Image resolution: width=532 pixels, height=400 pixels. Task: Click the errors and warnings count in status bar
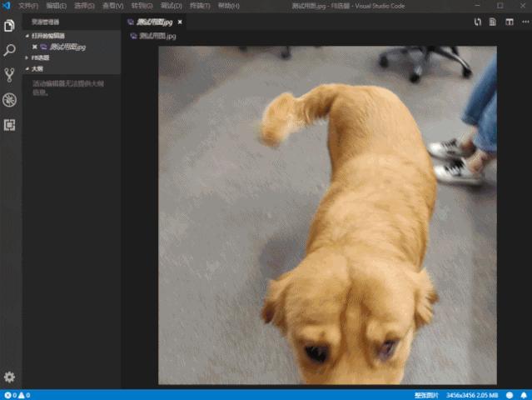coord(17,395)
